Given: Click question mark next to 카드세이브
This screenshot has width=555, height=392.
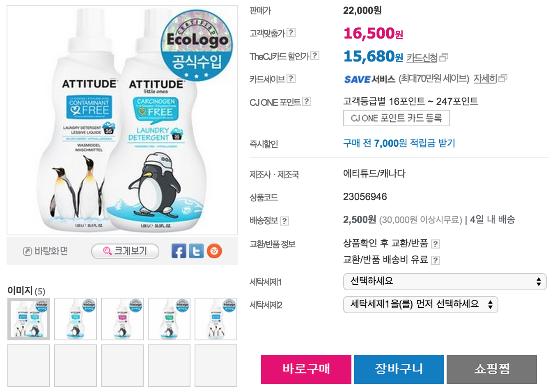Looking at the screenshot, I should 291,78.
